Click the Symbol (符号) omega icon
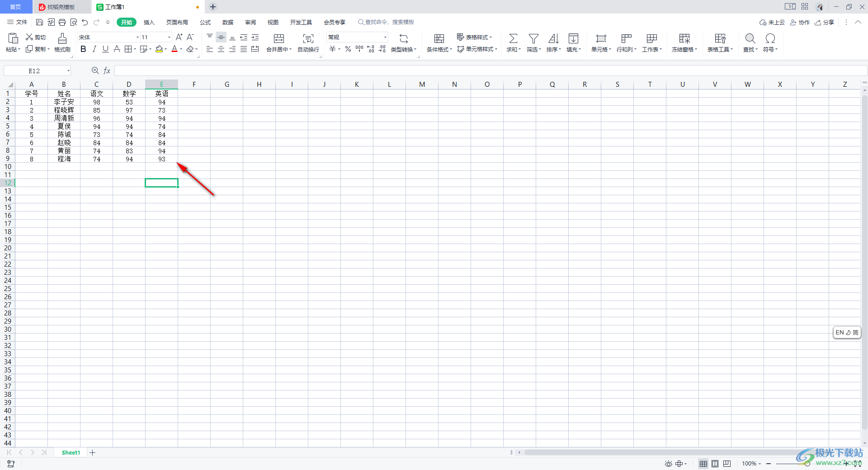This screenshot has height=470, width=868. [x=770, y=38]
